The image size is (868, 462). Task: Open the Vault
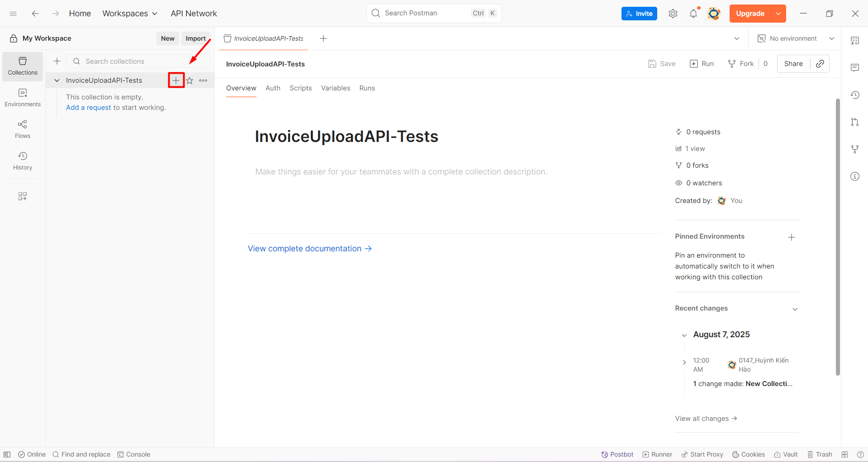click(x=786, y=454)
